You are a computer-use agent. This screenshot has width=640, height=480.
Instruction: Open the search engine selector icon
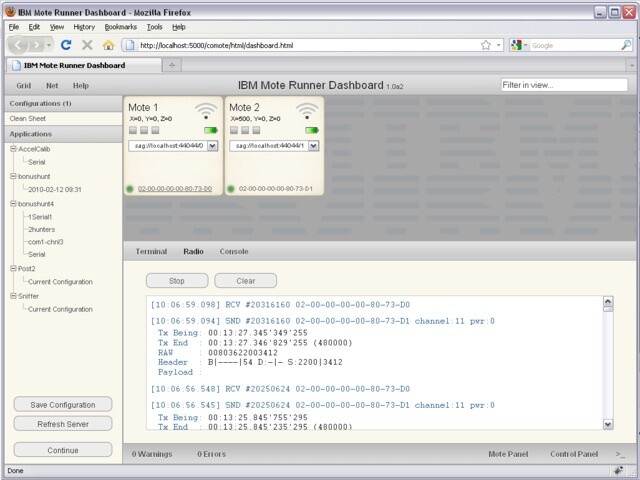[519, 45]
